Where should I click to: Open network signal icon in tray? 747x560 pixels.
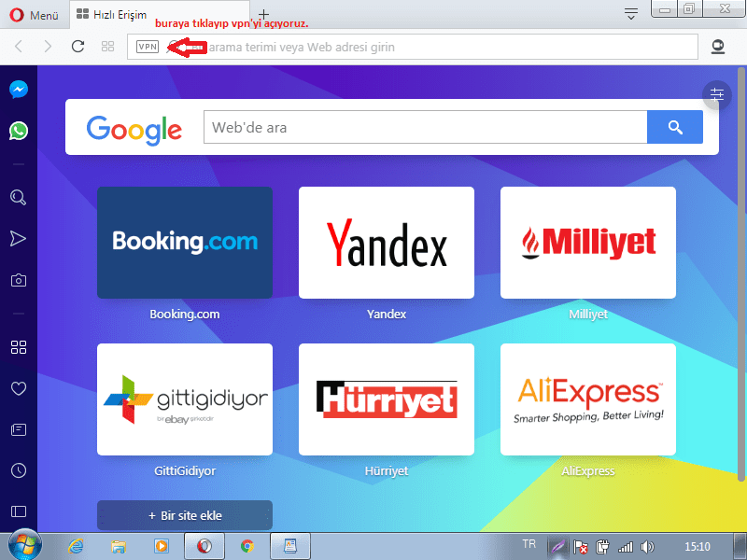(626, 547)
